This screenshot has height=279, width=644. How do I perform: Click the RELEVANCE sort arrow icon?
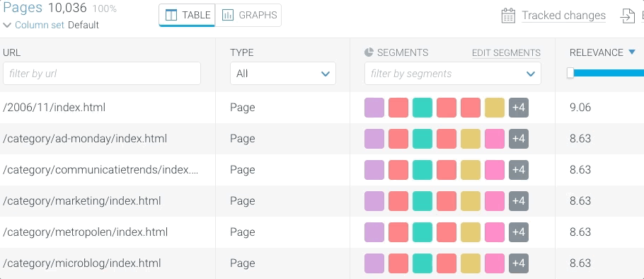click(x=632, y=52)
